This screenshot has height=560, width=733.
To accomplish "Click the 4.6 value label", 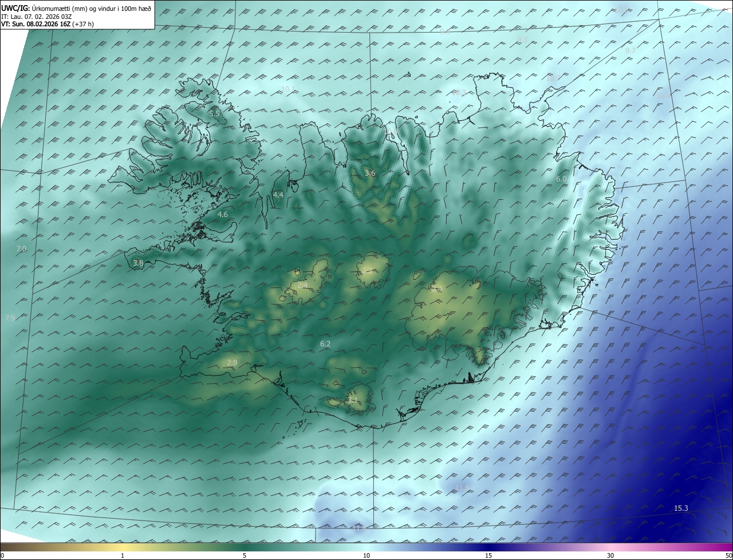I will click(x=223, y=215).
